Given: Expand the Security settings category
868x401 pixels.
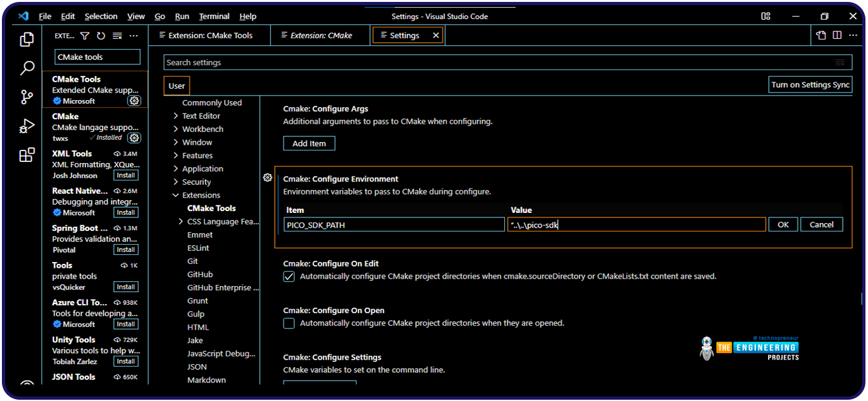Looking at the screenshot, I should [176, 182].
